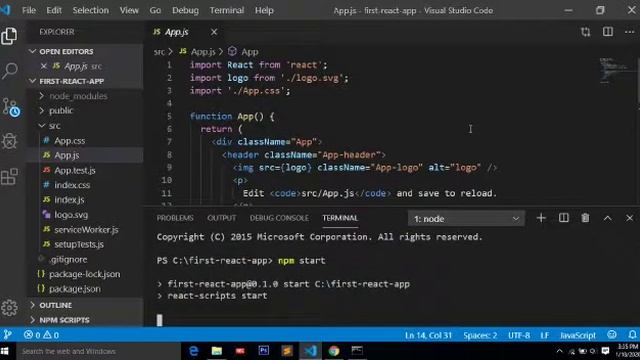This screenshot has width=640, height=360.
Task: Switch to the Debug Console tab
Action: pyautogui.click(x=279, y=218)
